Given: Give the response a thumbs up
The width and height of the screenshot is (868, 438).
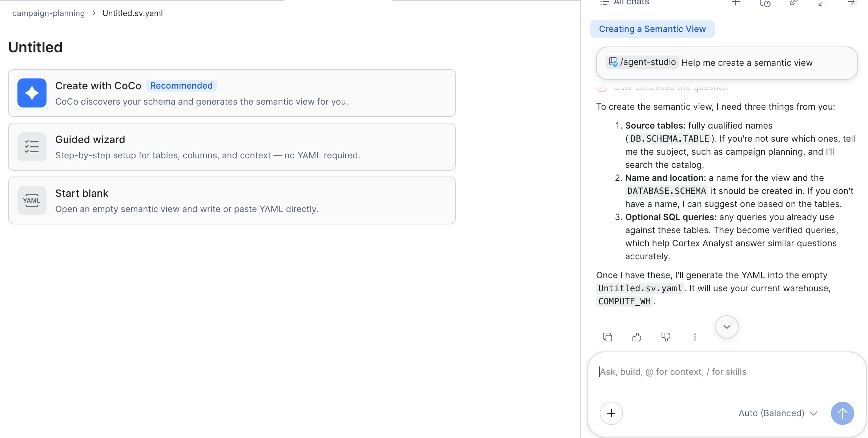Looking at the screenshot, I should coord(637,337).
